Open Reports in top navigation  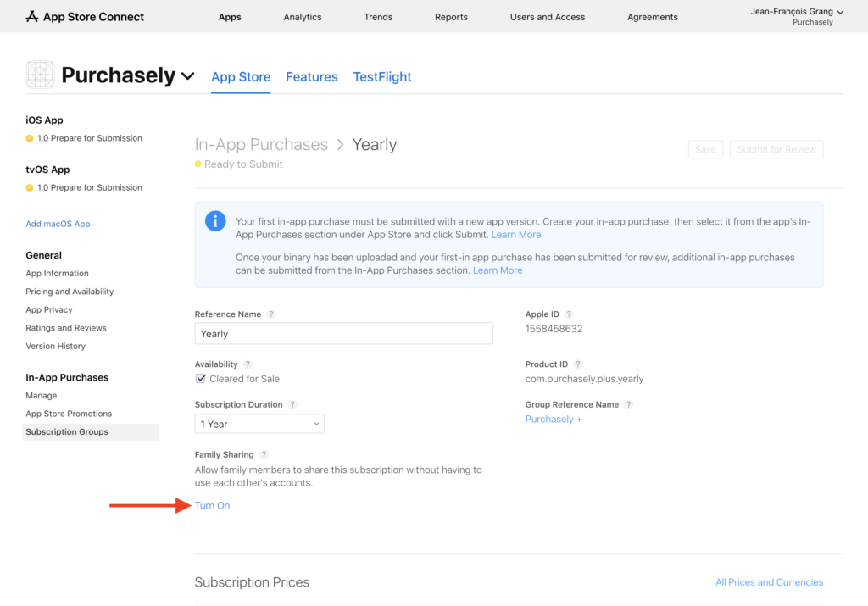[451, 17]
